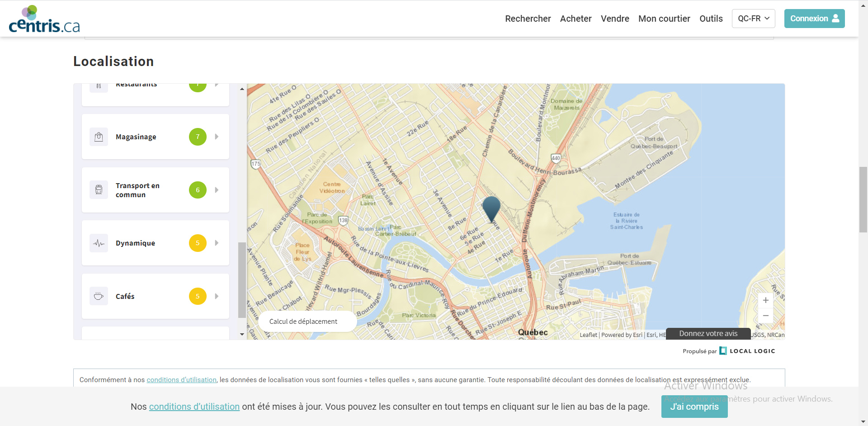Click the Local Logic logo
This screenshot has width=868, height=426.
tap(747, 351)
